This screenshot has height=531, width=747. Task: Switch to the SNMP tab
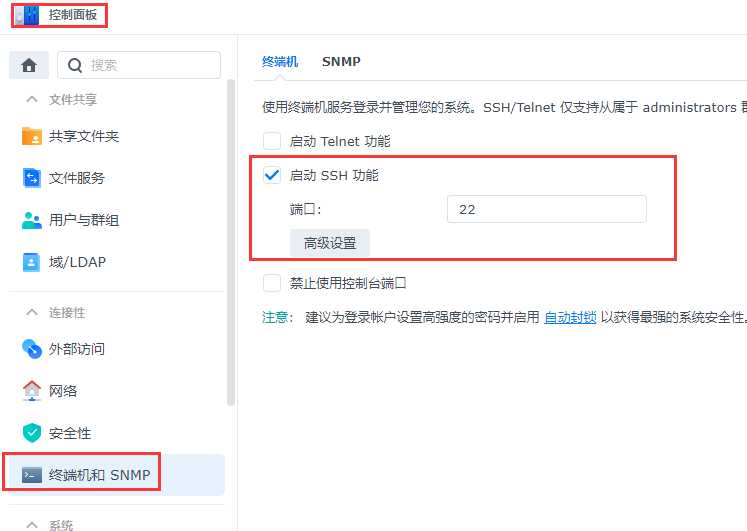pos(341,61)
